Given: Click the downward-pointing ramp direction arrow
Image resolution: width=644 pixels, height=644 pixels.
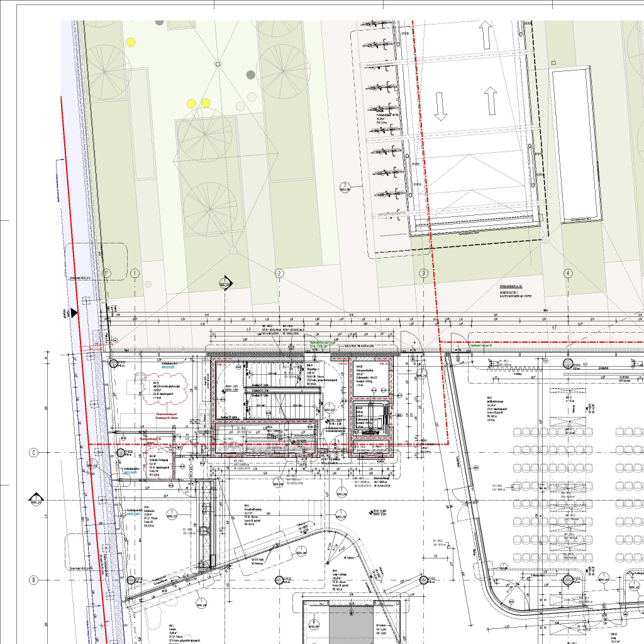Looking at the screenshot, I should (440, 106).
